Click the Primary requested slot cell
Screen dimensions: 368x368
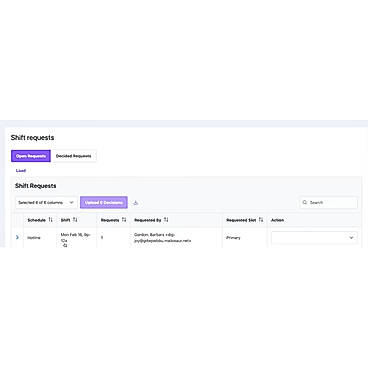pos(233,238)
